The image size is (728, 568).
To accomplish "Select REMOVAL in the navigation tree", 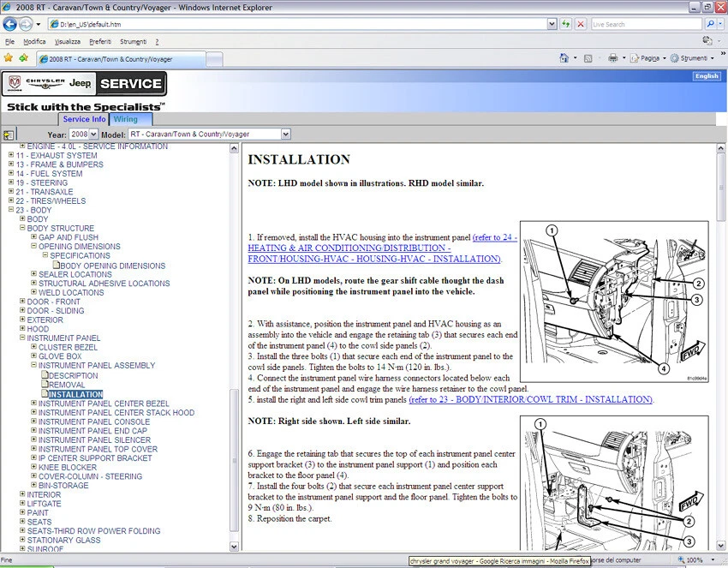I will coord(69,384).
